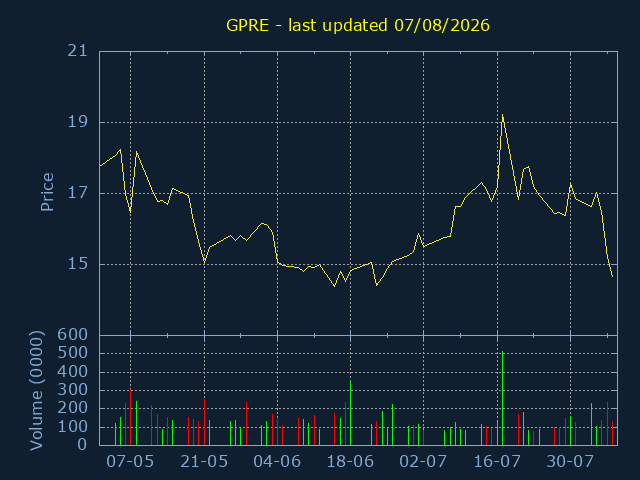640x480 pixels.
Task: Click the last price point at chart end
Action: (612, 276)
